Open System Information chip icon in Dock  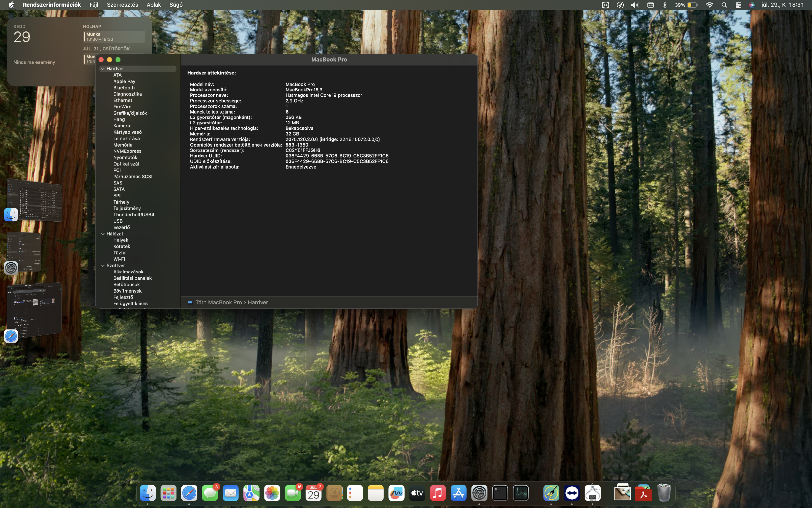coord(592,493)
